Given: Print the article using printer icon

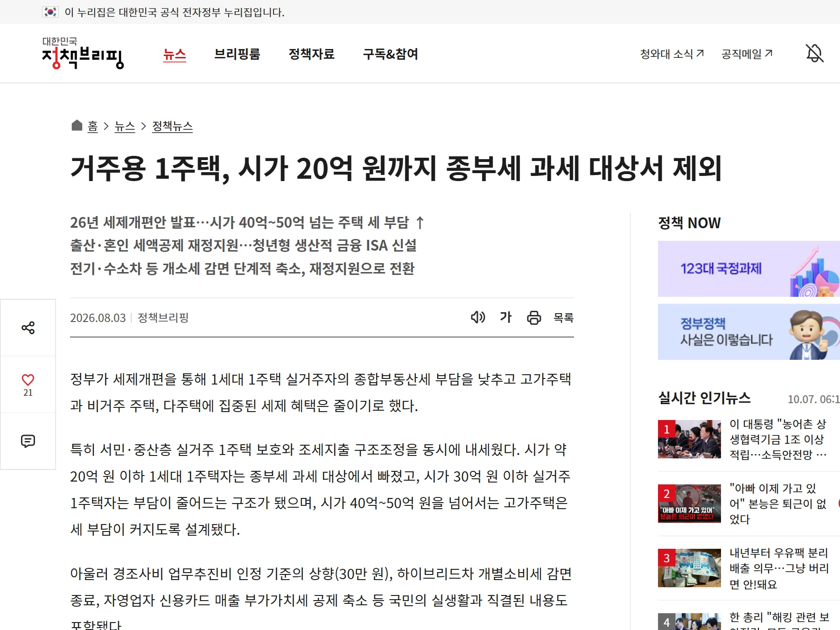Looking at the screenshot, I should pos(534,318).
